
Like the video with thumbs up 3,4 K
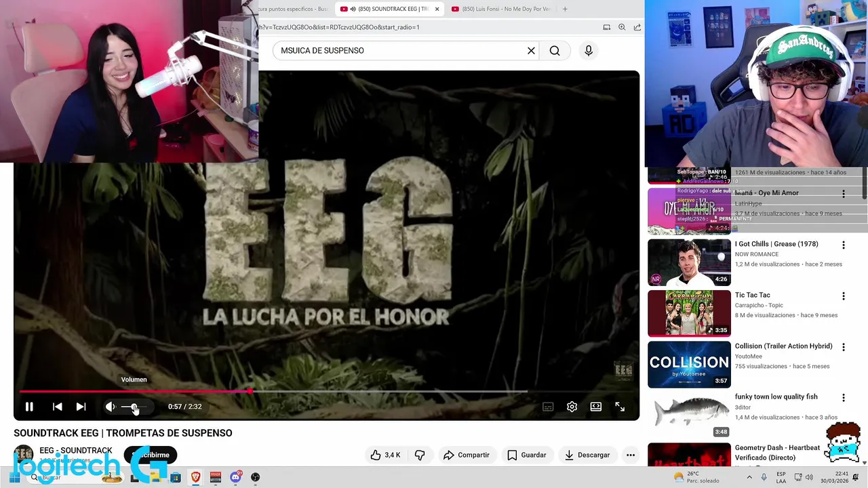(384, 455)
